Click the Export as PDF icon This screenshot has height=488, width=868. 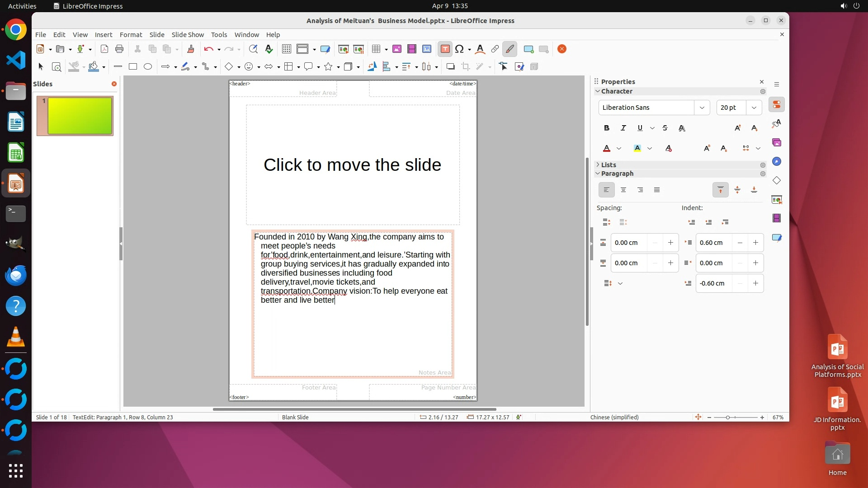pyautogui.click(x=104, y=49)
